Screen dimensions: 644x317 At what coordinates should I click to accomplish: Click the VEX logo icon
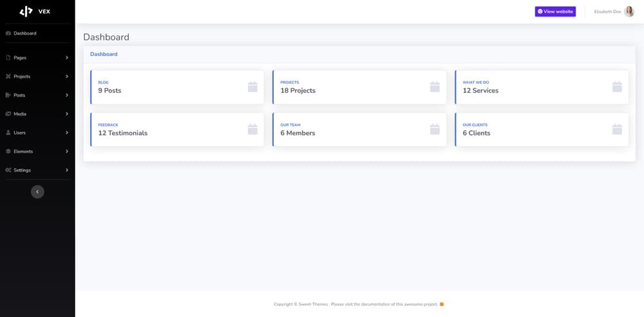click(26, 11)
